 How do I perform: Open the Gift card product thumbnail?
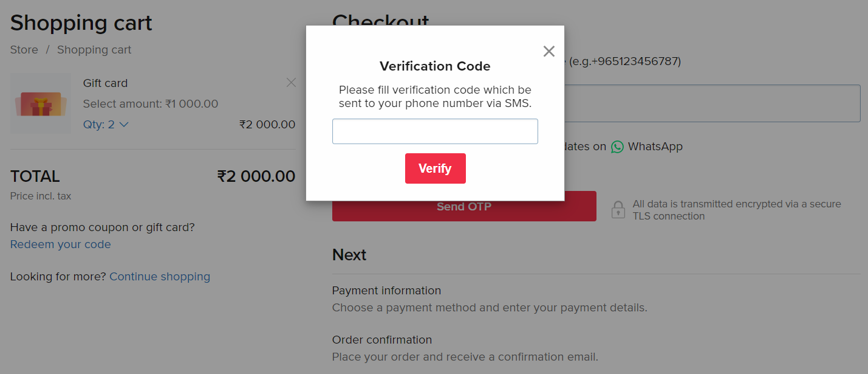coord(41,103)
